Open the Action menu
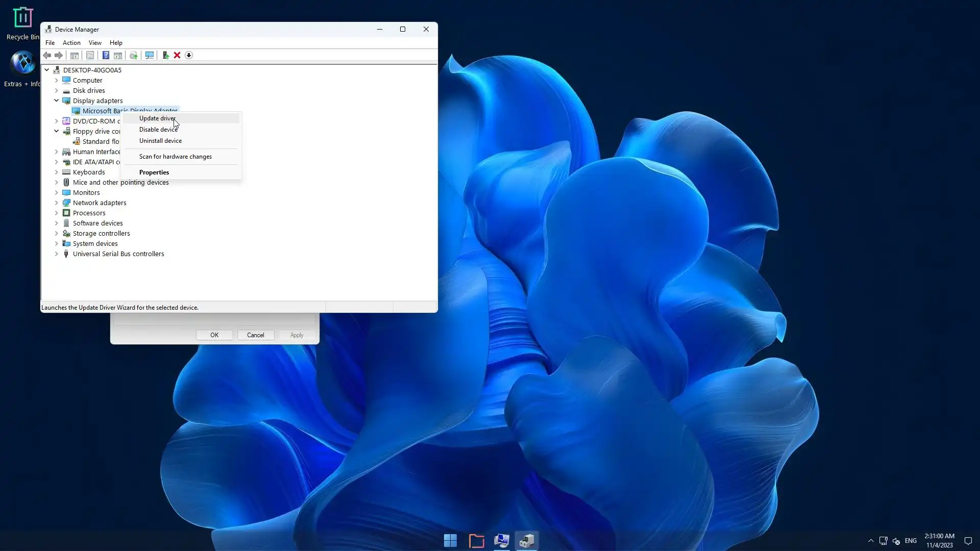 71,43
